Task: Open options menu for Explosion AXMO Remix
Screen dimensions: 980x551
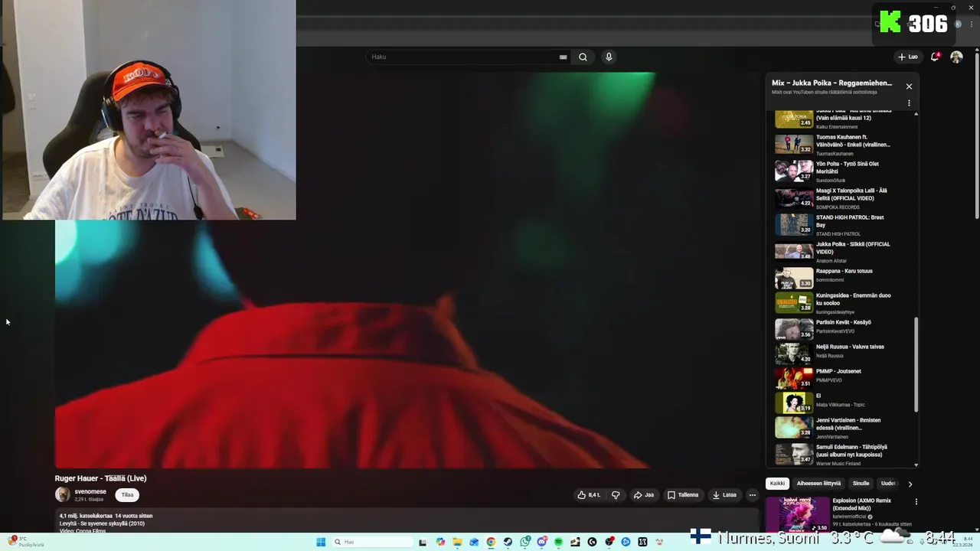Action: pyautogui.click(x=916, y=502)
